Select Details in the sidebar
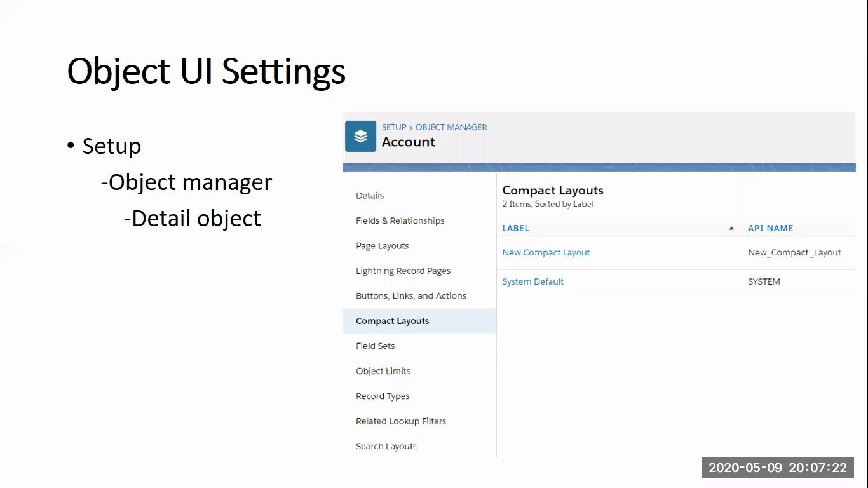Viewport: 868px width, 488px height. point(370,196)
